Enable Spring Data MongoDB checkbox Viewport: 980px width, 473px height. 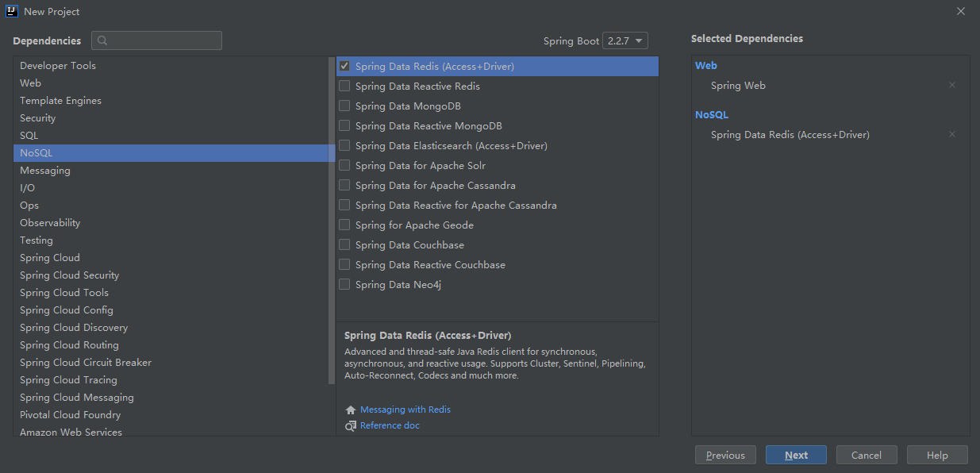click(x=344, y=106)
